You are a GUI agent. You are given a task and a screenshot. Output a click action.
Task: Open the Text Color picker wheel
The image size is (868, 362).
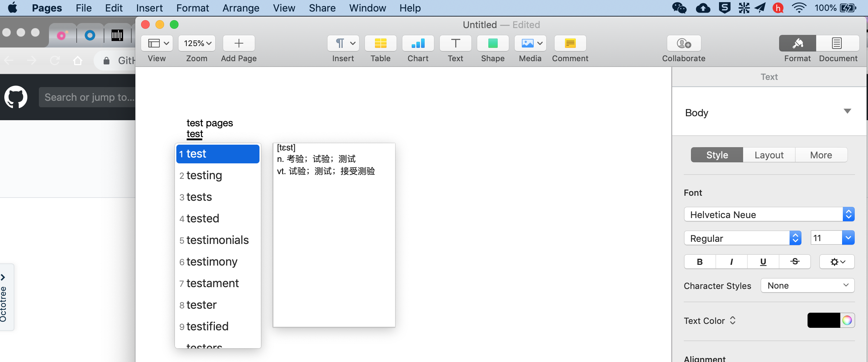point(847,320)
